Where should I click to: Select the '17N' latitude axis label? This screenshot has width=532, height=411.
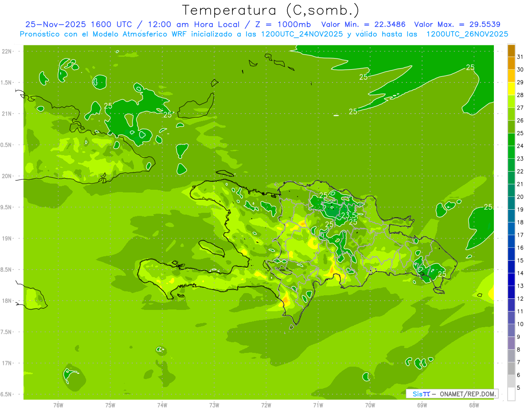point(7,363)
